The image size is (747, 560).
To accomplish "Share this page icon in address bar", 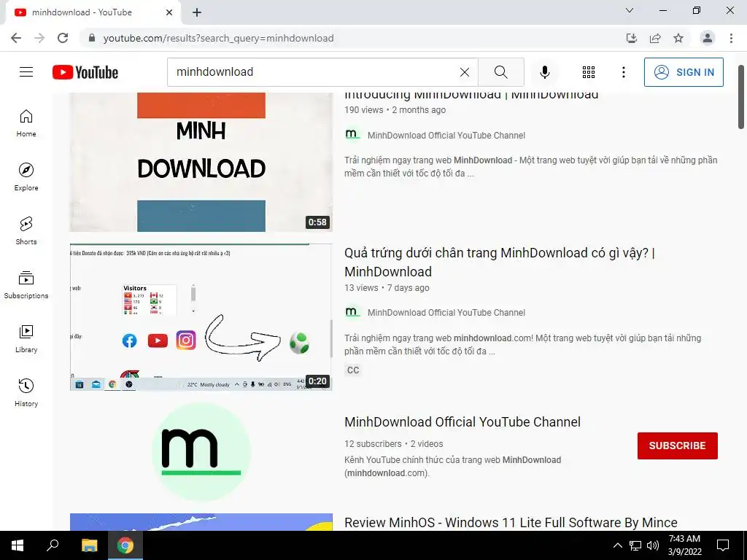I will [655, 38].
